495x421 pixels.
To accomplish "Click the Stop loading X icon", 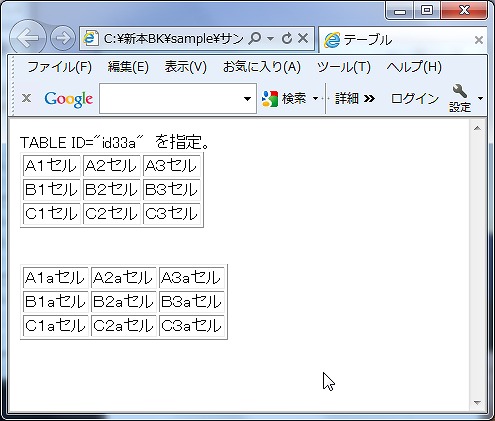I will (x=303, y=38).
